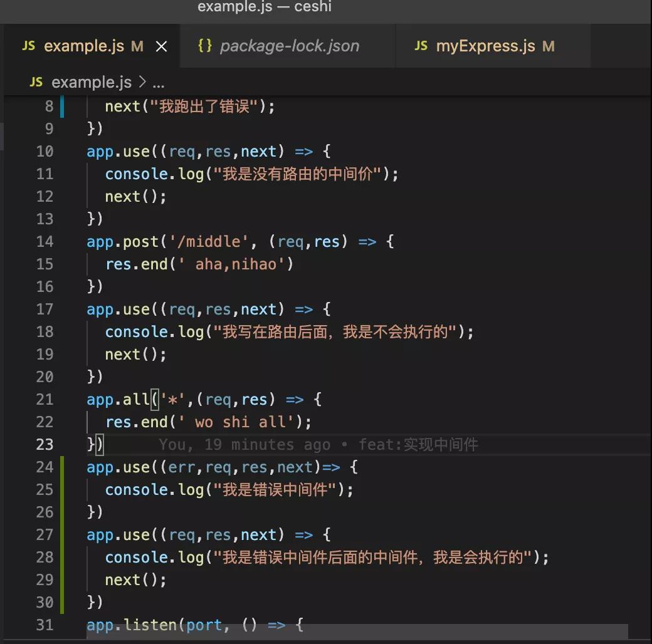Click line number 31 in gutter
This screenshot has height=644, width=652.
[x=45, y=625]
